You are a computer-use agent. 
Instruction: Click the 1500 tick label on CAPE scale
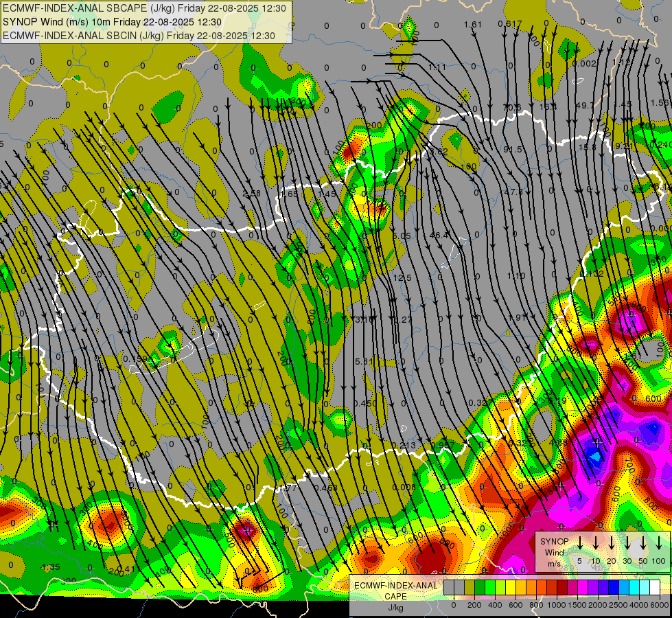[x=577, y=605]
